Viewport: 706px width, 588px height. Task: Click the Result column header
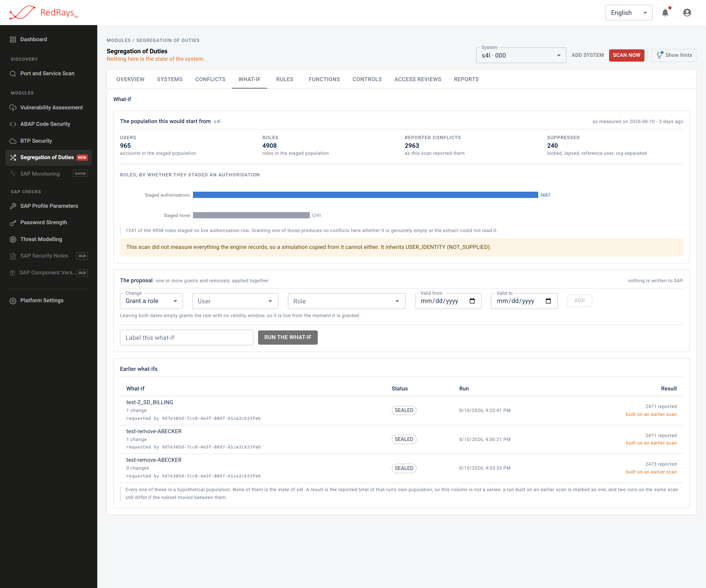(x=669, y=389)
